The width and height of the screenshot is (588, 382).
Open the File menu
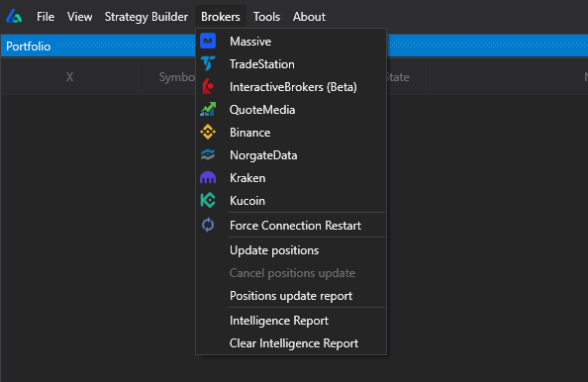point(46,17)
